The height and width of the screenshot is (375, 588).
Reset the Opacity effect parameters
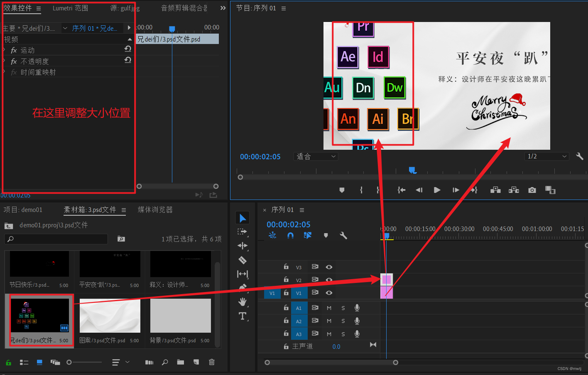pyautogui.click(x=128, y=60)
